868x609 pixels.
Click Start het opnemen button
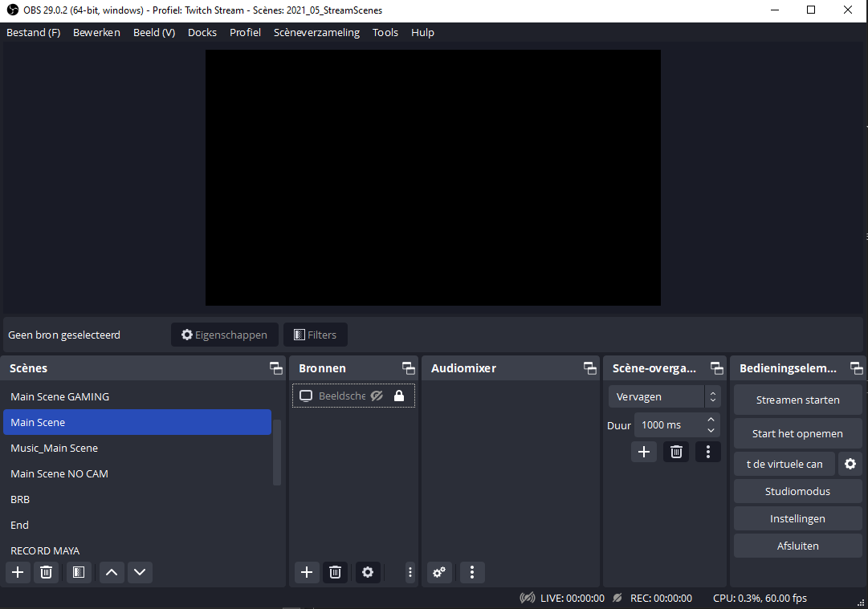pyautogui.click(x=797, y=433)
